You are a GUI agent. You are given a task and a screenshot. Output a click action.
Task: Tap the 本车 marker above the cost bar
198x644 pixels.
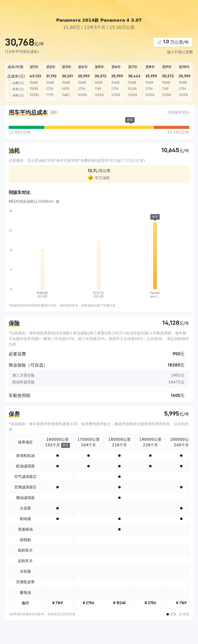tap(130, 120)
